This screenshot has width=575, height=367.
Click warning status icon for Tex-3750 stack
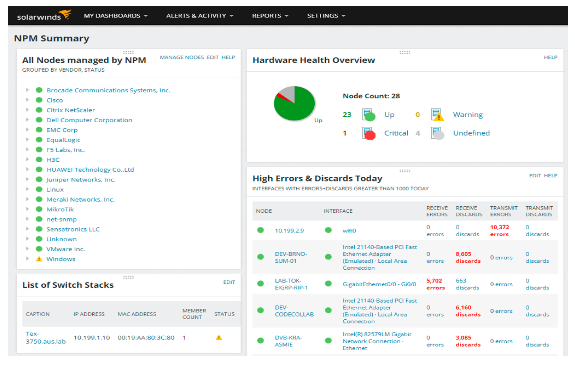(x=219, y=337)
